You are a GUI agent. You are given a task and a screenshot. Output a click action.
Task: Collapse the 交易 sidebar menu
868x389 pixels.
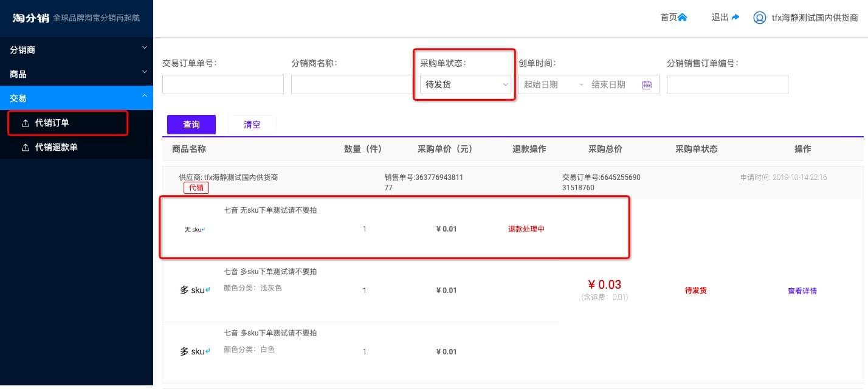[77, 98]
